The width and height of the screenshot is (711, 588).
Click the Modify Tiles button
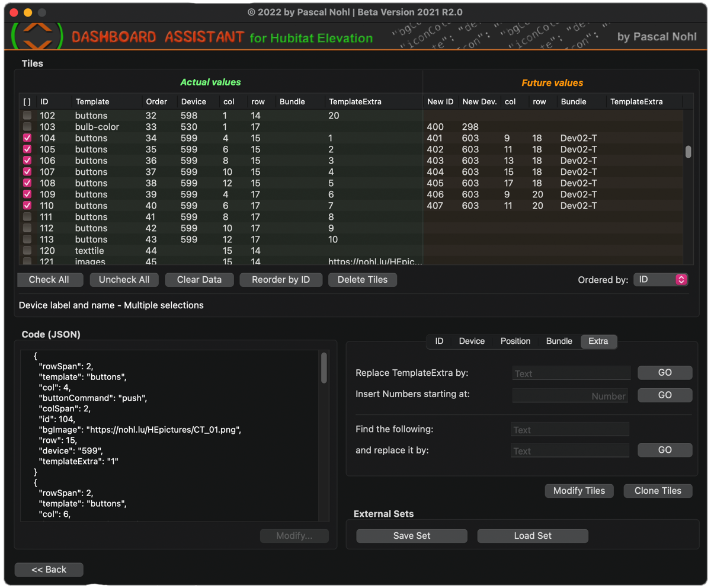[x=579, y=491]
